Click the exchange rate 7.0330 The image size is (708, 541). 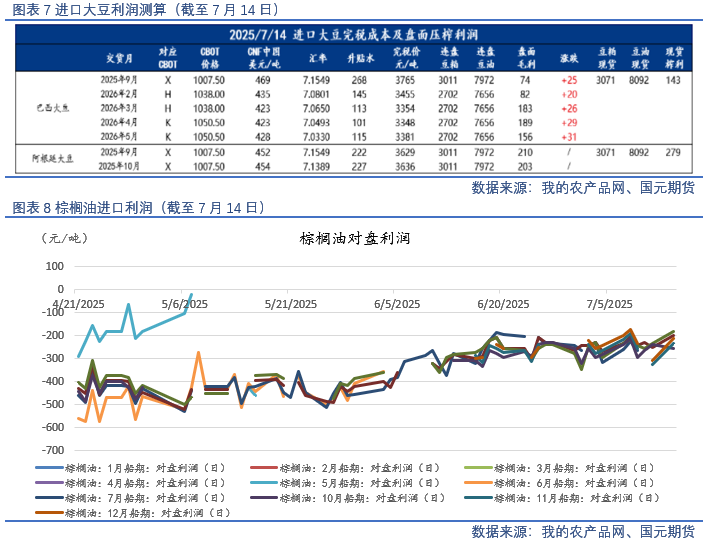click(316, 136)
